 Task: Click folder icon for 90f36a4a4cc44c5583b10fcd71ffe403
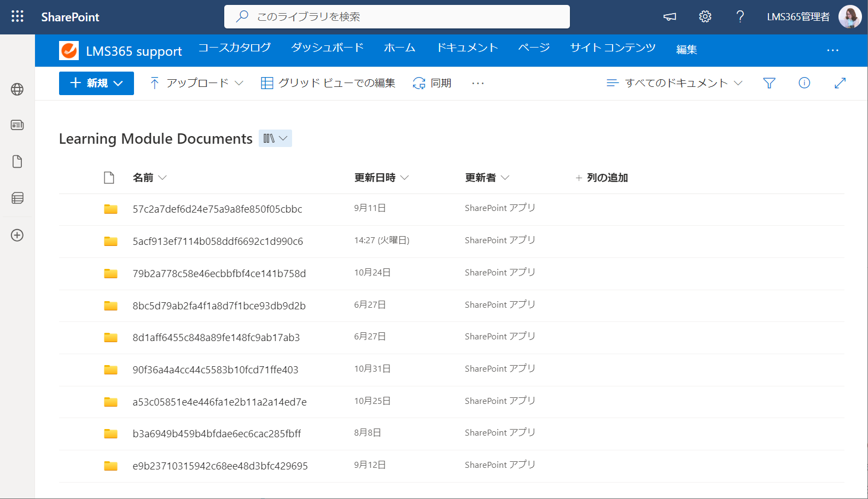(x=110, y=369)
